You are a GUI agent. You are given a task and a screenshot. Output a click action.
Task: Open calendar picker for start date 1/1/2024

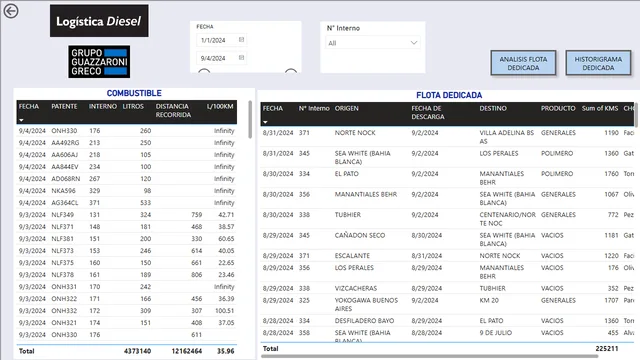pos(241,40)
